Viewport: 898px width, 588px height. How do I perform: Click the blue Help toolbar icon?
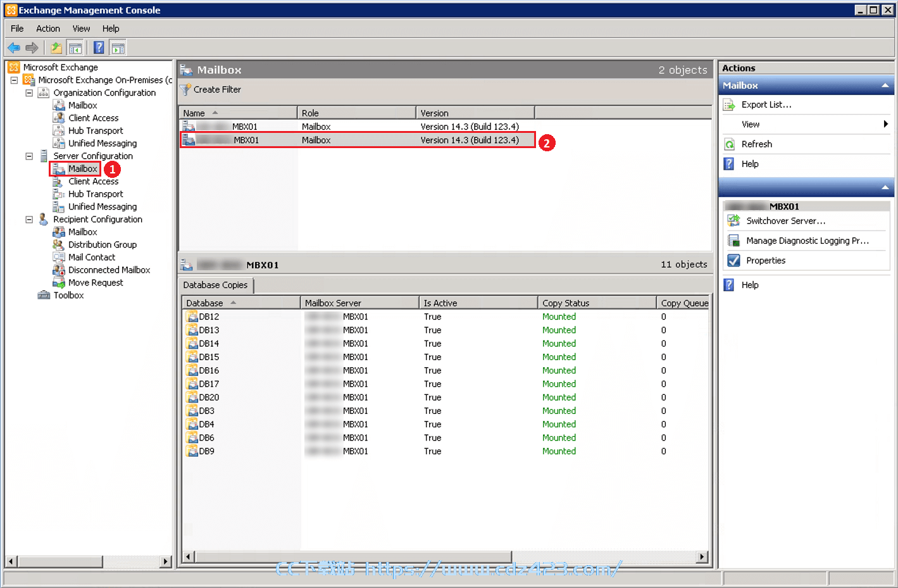[99, 47]
